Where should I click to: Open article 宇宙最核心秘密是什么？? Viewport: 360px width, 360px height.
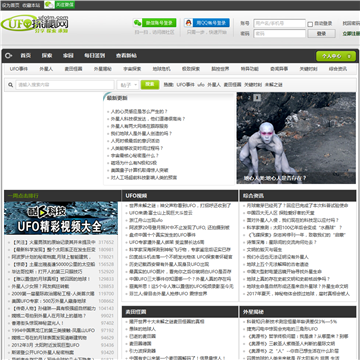coord(135,156)
